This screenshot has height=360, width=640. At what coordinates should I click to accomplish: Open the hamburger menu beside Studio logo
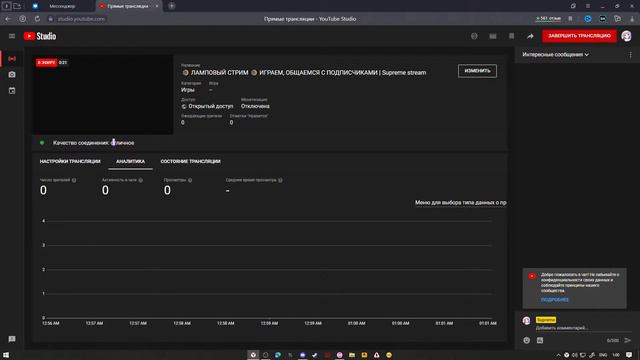[12, 36]
